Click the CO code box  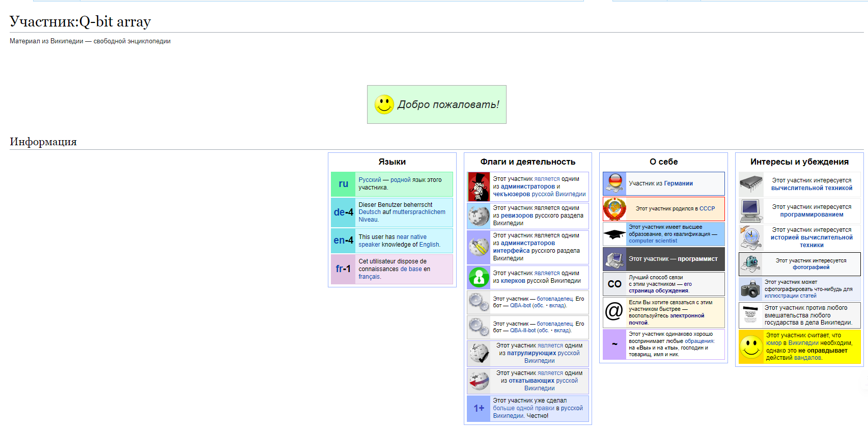(615, 284)
